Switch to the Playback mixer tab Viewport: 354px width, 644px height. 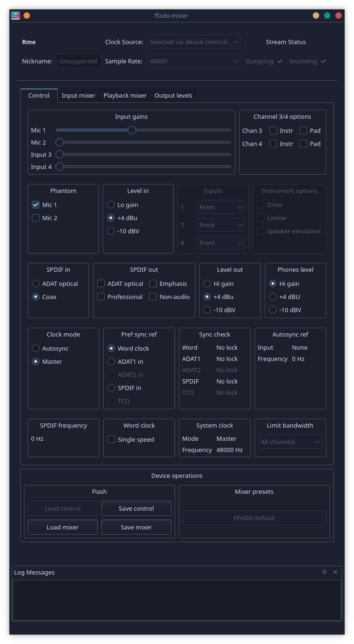125,95
